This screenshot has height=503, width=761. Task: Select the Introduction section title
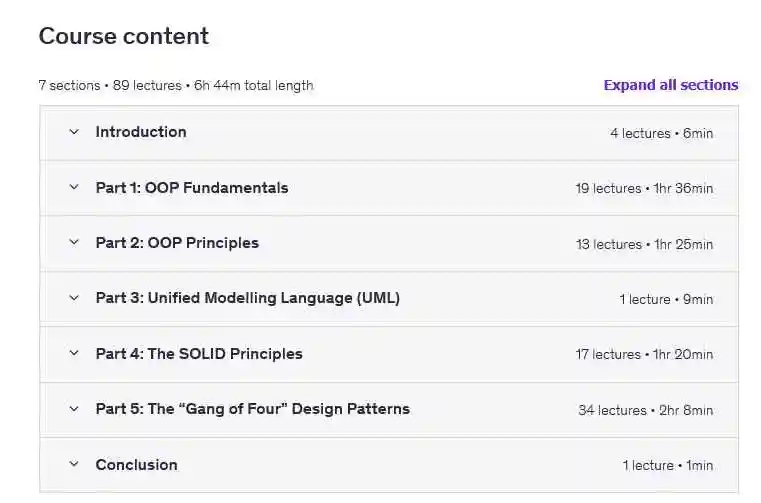tap(141, 132)
